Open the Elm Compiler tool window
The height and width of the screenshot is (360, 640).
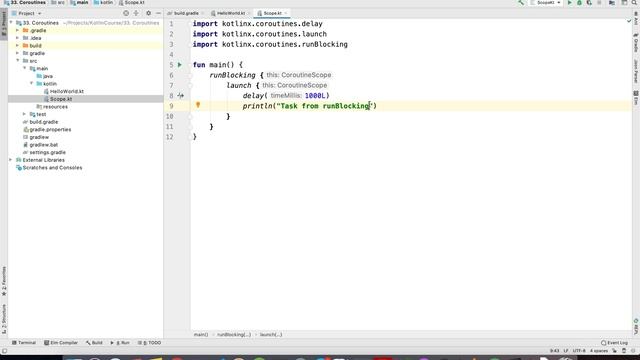click(x=60, y=343)
